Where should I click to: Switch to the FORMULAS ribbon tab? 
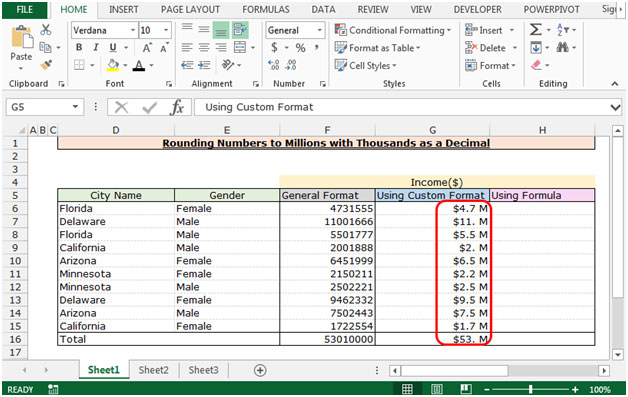pyautogui.click(x=266, y=10)
